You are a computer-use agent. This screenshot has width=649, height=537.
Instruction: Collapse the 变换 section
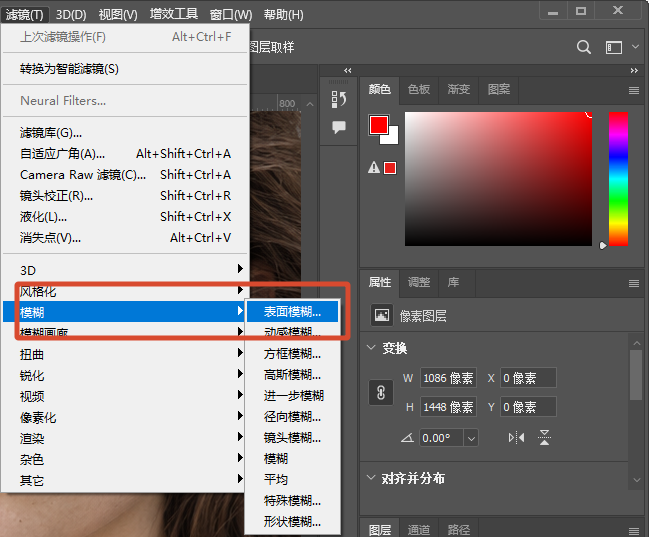click(371, 347)
